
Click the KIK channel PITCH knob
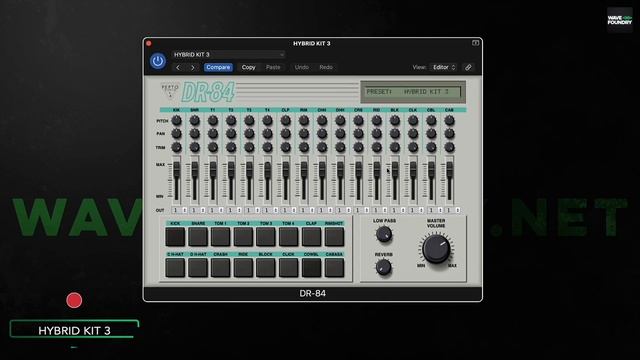pyautogui.click(x=176, y=120)
